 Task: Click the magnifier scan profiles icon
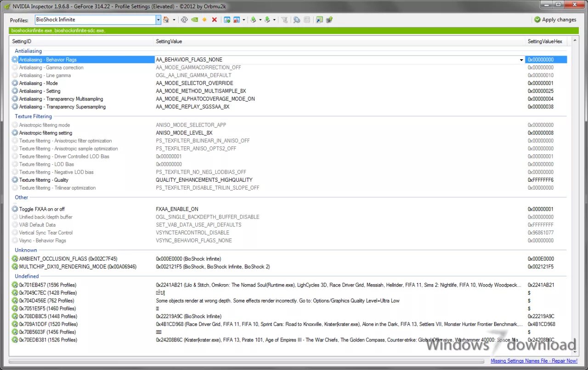296,20
